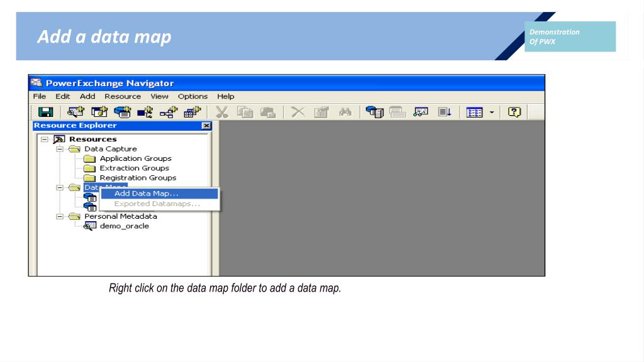Open the view style dropdown arrow
644x362 pixels.
coord(492,112)
